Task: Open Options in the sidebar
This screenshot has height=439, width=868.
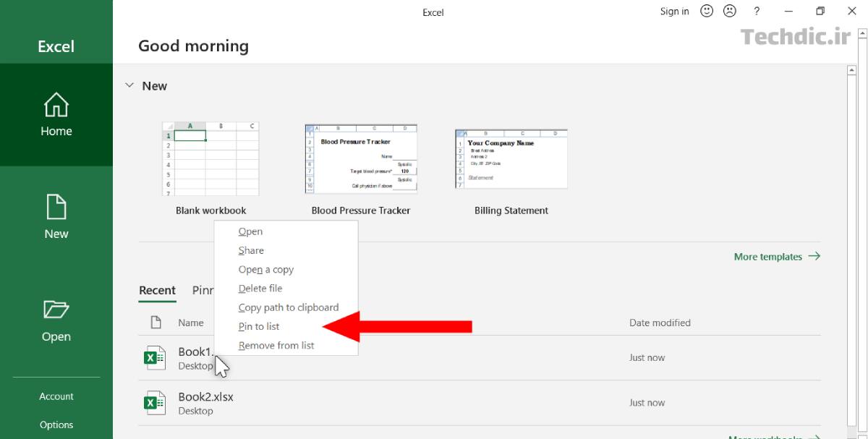Action: pos(56,425)
